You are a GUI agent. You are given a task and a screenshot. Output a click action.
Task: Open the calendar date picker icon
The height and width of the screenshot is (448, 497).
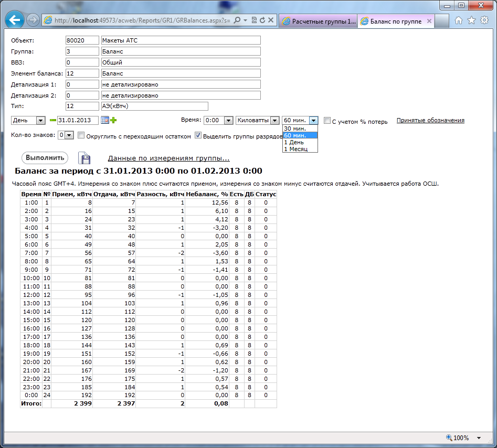coord(105,120)
